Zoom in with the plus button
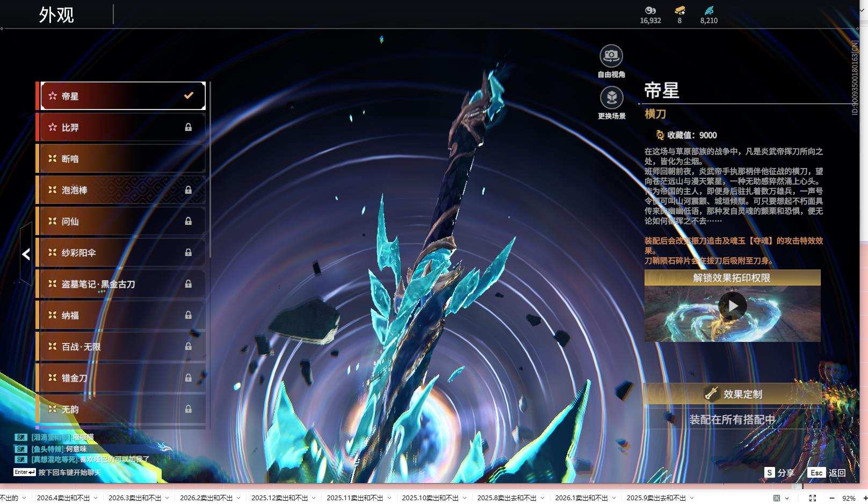Image resolution: width=868 pixels, height=504 pixels. click(864, 498)
